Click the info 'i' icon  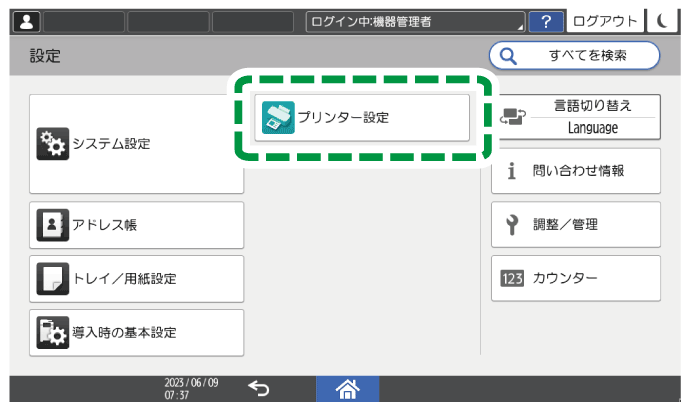[512, 171]
